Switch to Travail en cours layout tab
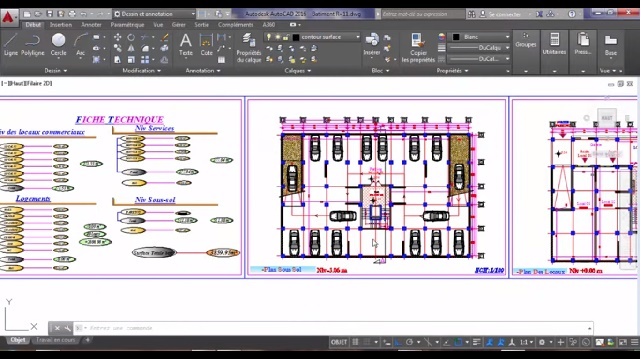 click(56, 340)
